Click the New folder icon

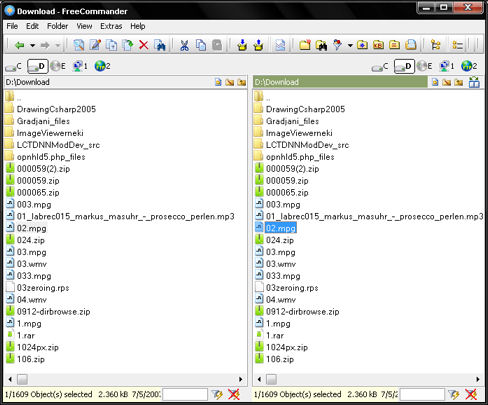click(x=305, y=45)
